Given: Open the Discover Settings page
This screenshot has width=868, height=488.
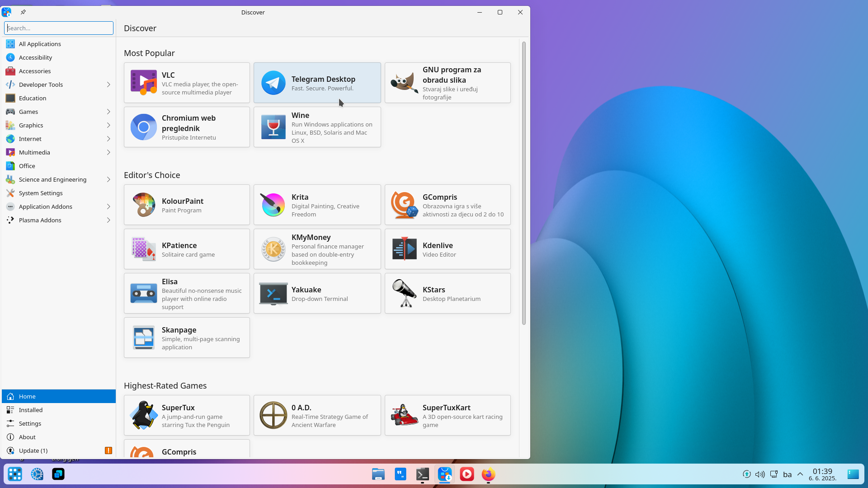Looking at the screenshot, I should [59, 423].
